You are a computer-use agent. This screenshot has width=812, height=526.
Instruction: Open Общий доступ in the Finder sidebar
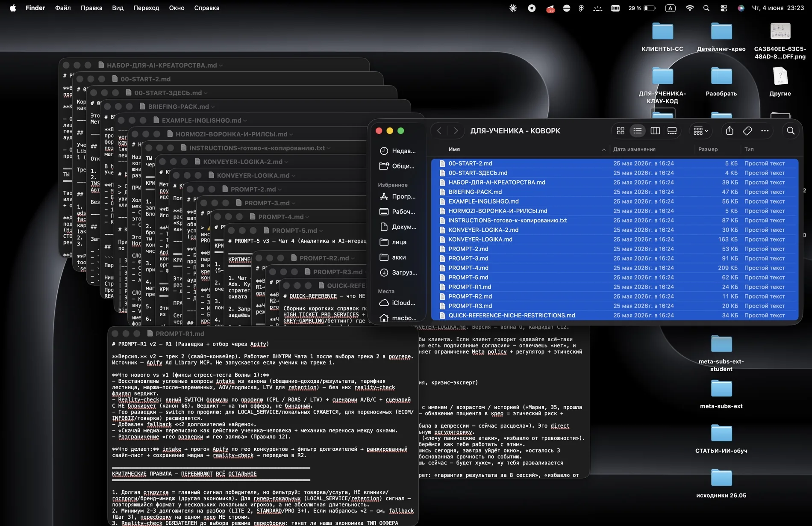click(x=398, y=166)
